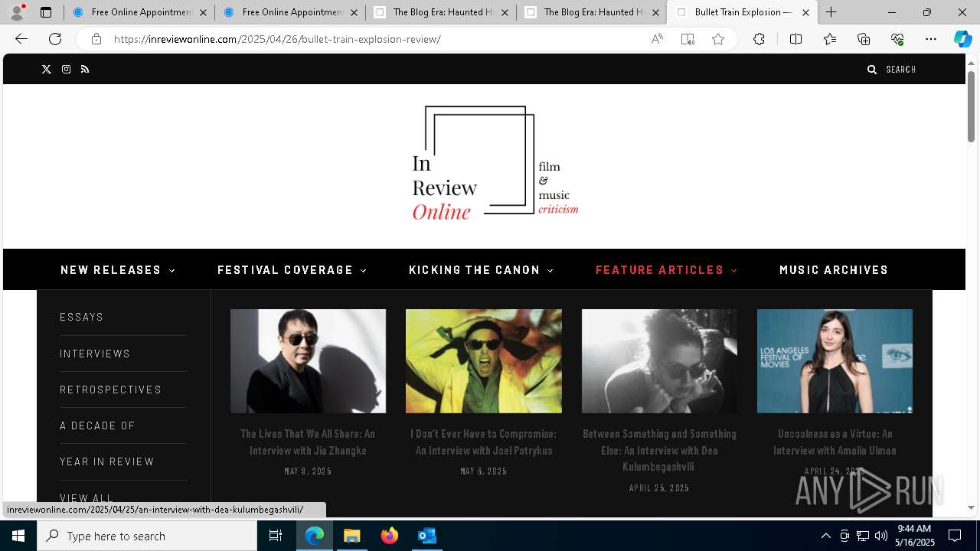Open the Favorites list
Viewport: 980px width, 551px height.
coord(830,39)
